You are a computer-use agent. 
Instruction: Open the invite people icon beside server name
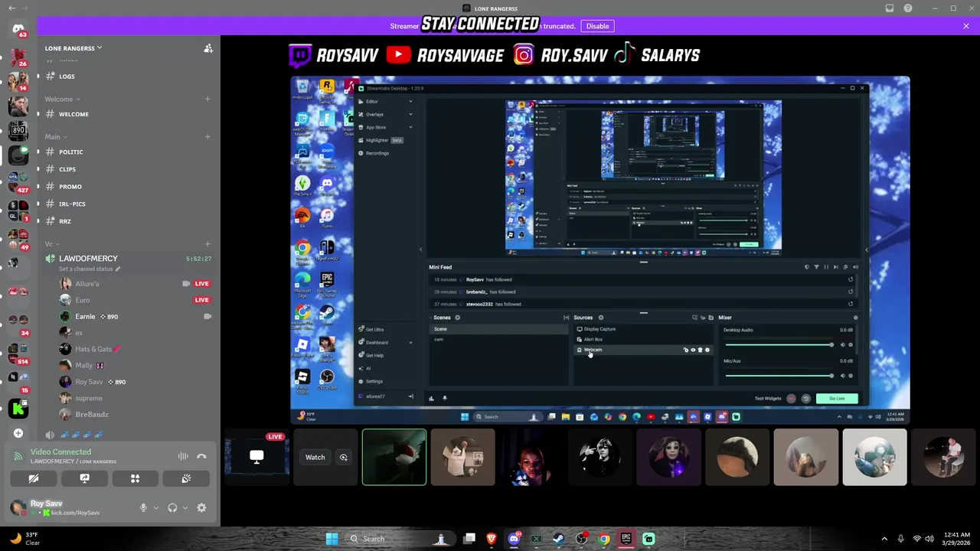click(x=207, y=48)
